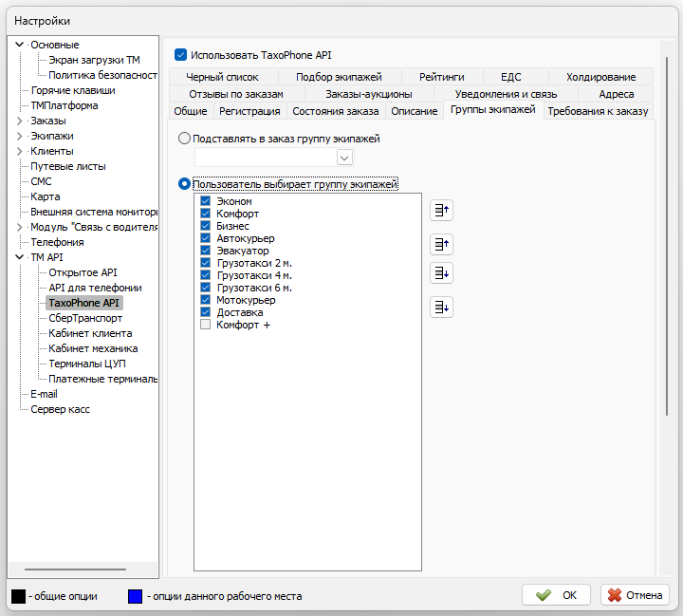Confirm settings with the OK button
Viewport: 683px width, 616px height.
tap(556, 595)
